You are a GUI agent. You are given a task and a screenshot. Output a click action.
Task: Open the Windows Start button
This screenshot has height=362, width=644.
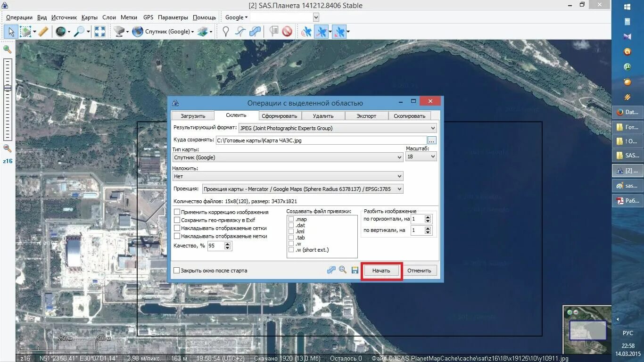(x=627, y=7)
